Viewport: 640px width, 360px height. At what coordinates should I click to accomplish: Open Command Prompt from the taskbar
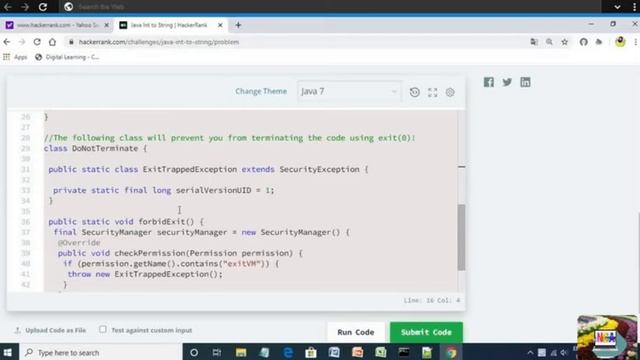pyautogui.click(x=404, y=352)
